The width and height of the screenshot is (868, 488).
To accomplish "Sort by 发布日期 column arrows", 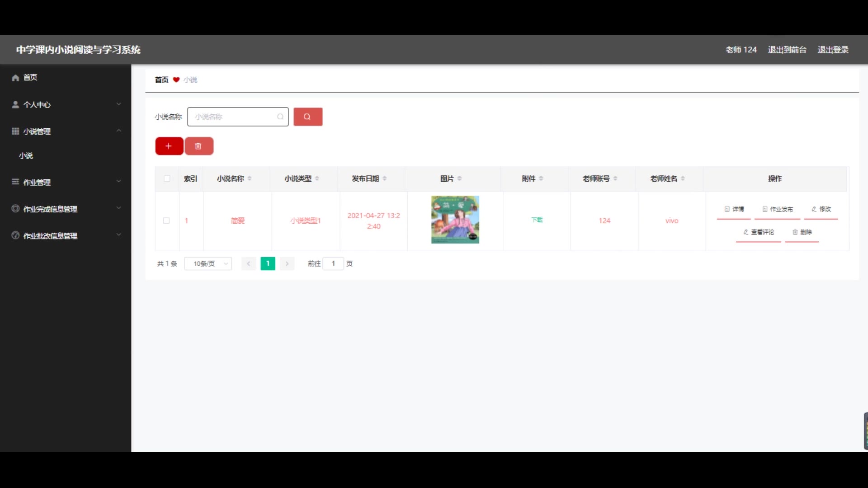I will coord(385,178).
